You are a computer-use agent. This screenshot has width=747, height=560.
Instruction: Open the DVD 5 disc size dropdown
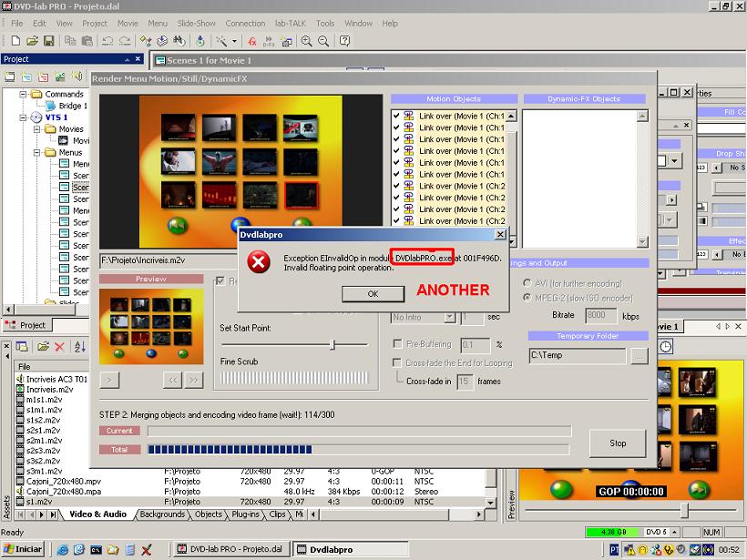click(x=675, y=532)
